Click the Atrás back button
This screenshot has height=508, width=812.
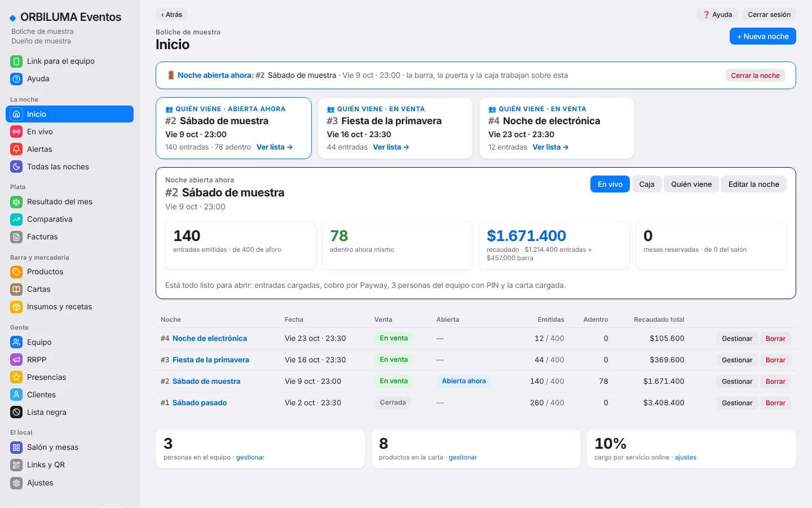pos(171,15)
